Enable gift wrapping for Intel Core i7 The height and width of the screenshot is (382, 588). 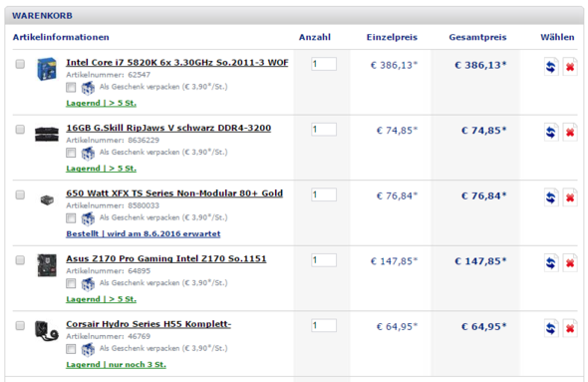(x=71, y=88)
